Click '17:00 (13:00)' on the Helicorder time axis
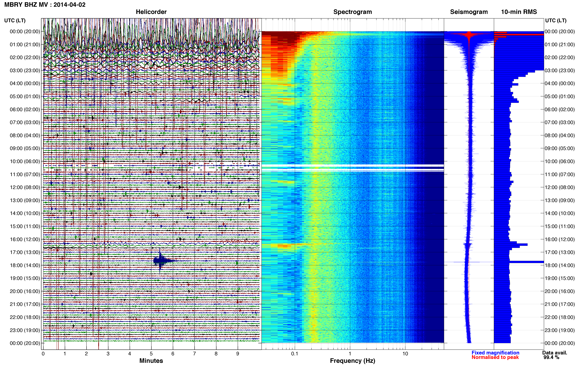 click(25, 252)
